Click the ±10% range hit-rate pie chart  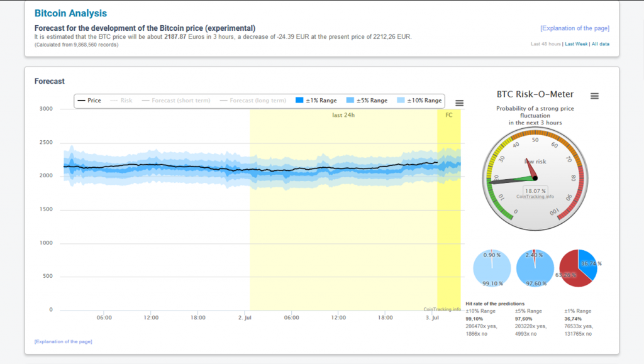coord(492,268)
